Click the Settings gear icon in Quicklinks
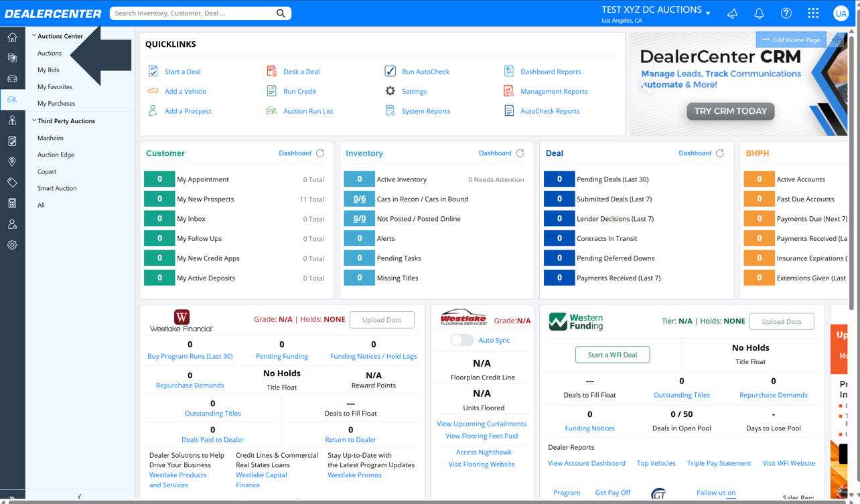Screen dimensions: 860x504 pos(390,91)
